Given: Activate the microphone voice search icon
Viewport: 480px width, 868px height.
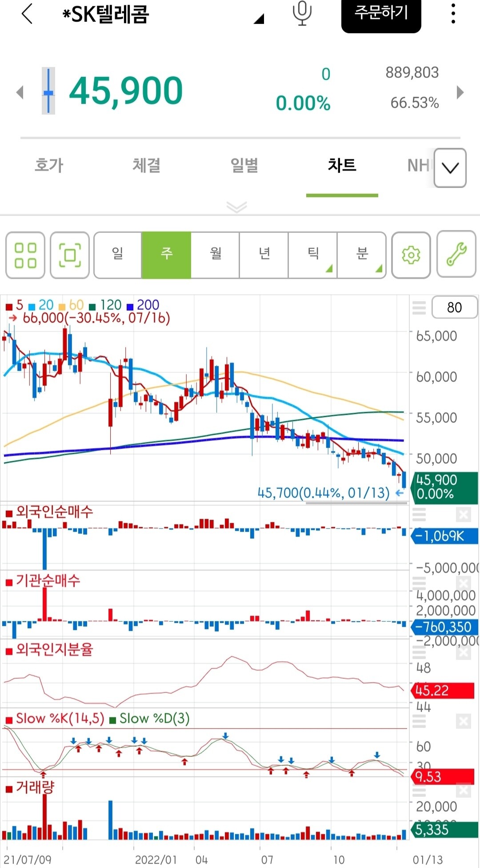Looking at the screenshot, I should tap(302, 13).
